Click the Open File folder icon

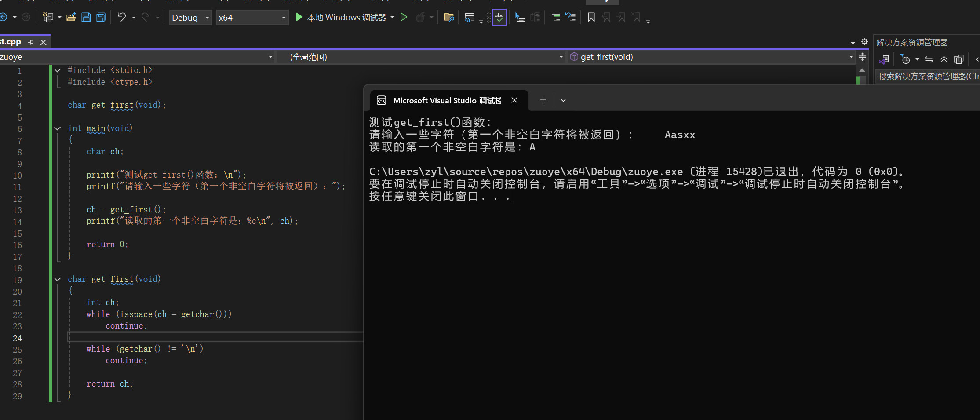pyautogui.click(x=71, y=17)
